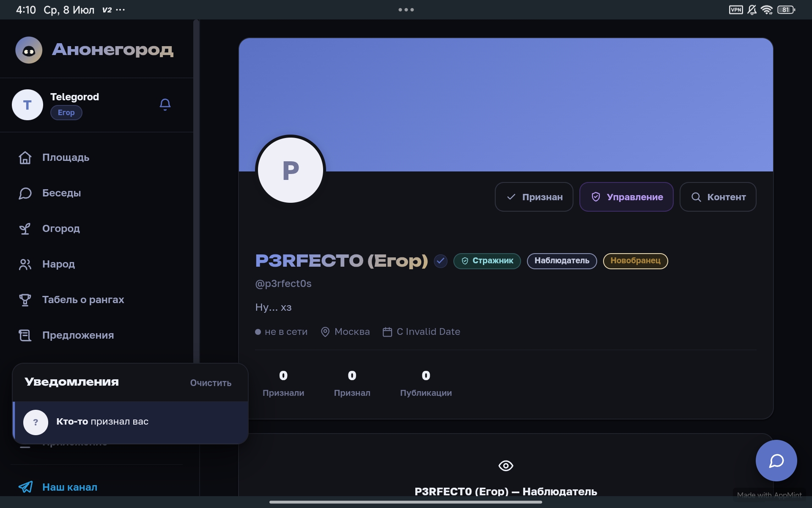Click the eye icon above Наблюдатель heading
The height and width of the screenshot is (508, 812).
506,466
